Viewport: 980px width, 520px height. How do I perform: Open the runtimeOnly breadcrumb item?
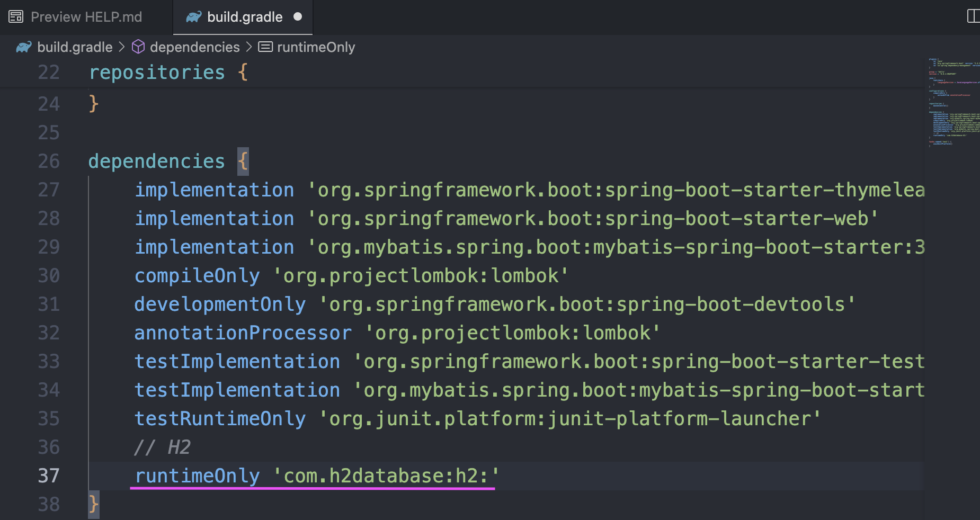click(316, 47)
